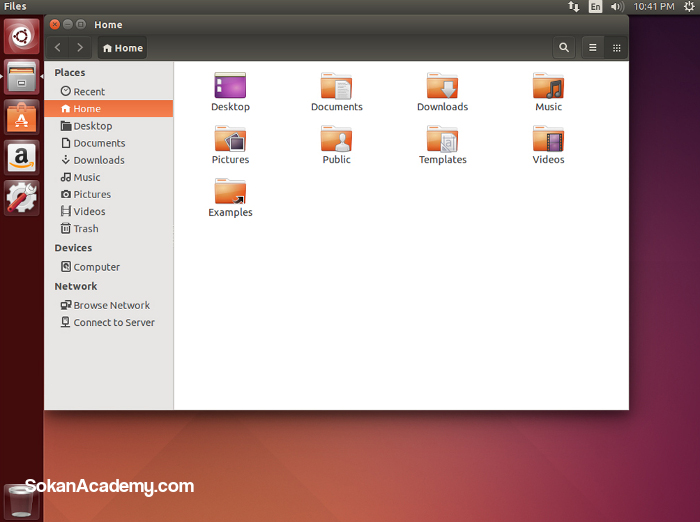
Task: Switch to list view via toolbar icon
Action: [593, 47]
